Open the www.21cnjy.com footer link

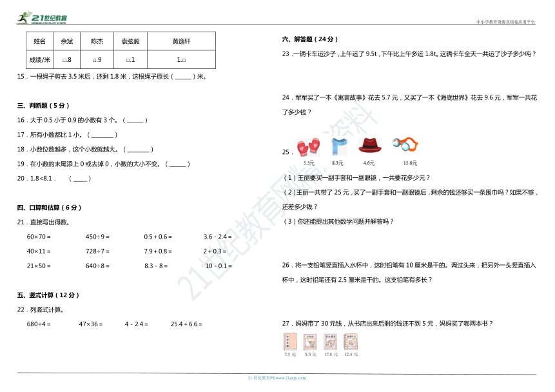click(x=277, y=378)
